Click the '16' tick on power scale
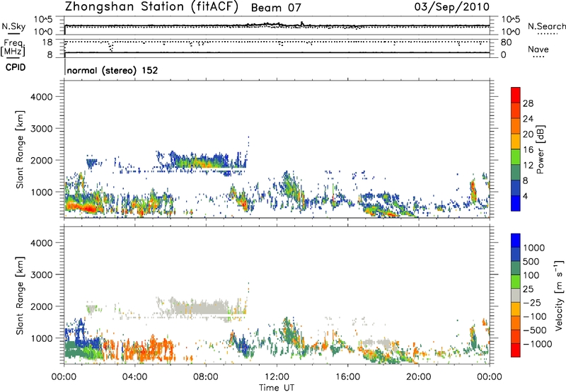566x392 pixels. tap(528, 150)
